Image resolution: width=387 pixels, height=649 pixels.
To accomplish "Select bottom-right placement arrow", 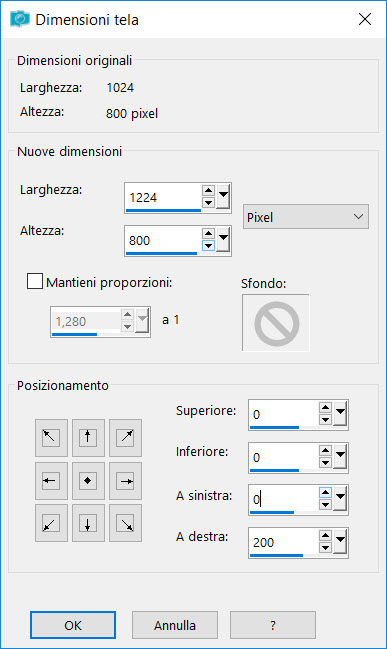I will [125, 523].
